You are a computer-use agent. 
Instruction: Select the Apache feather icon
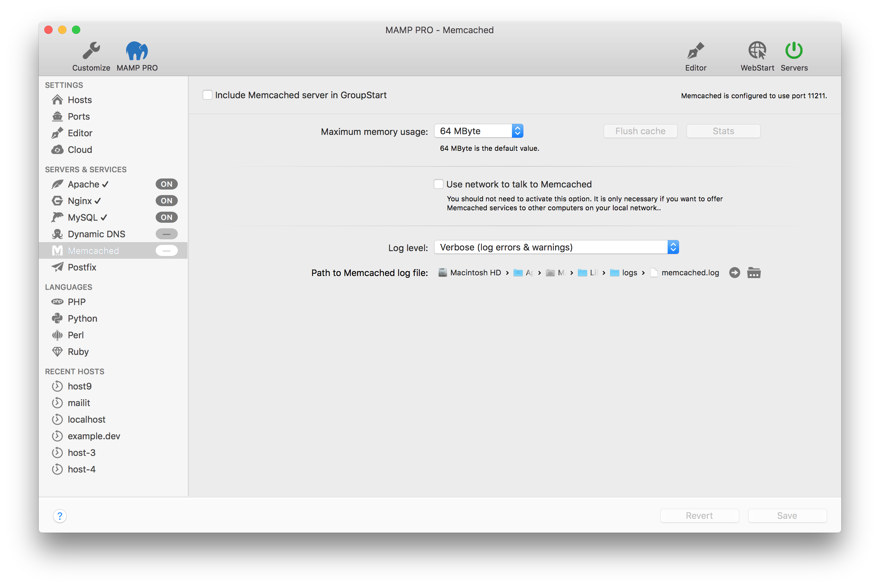pos(57,184)
